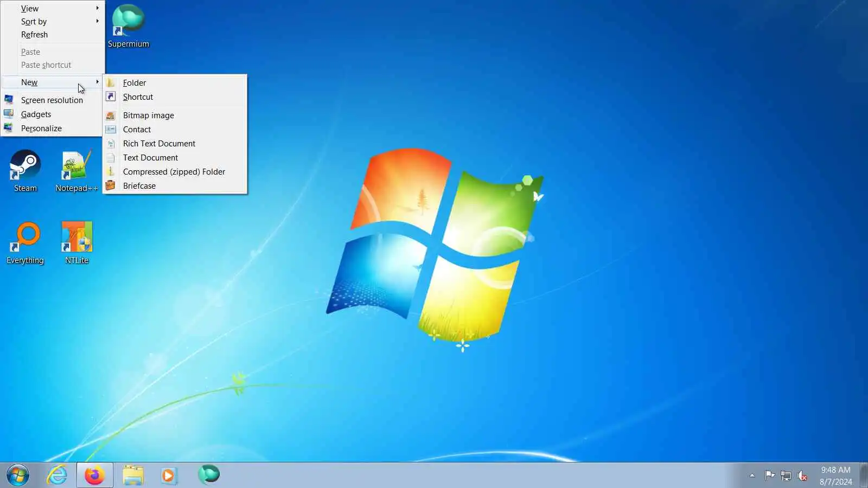
Task: Open Gadgets from the context menu
Action: coord(53,114)
